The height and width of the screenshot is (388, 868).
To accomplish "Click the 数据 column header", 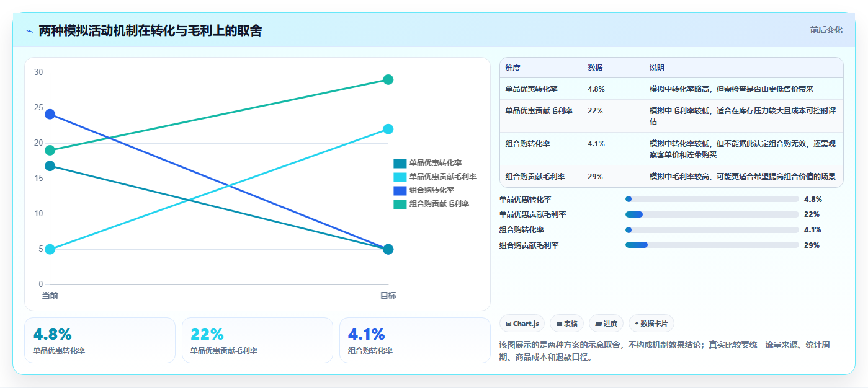I will pyautogui.click(x=595, y=68).
